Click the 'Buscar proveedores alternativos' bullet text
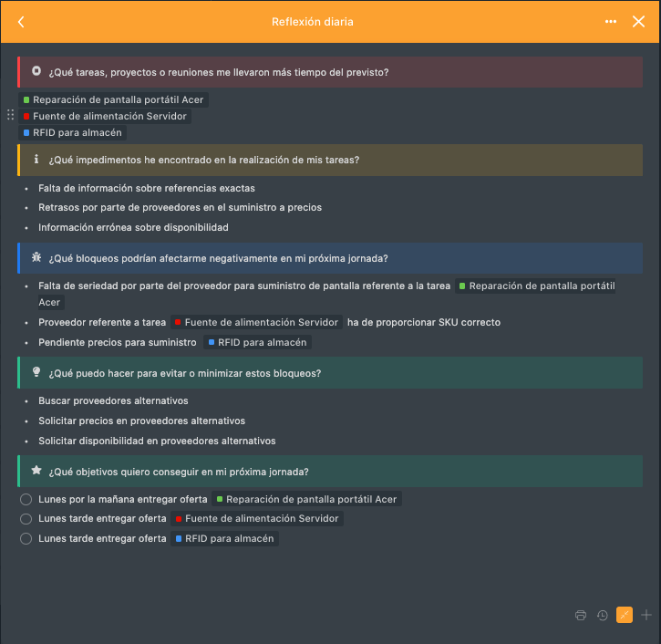This screenshot has height=644, width=661. coord(113,401)
